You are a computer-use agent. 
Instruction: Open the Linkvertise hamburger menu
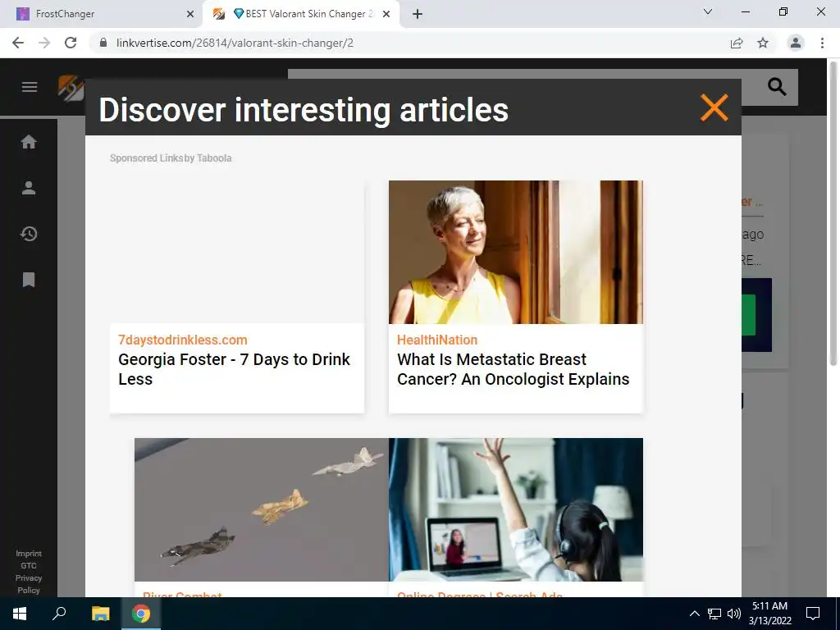pos(30,87)
